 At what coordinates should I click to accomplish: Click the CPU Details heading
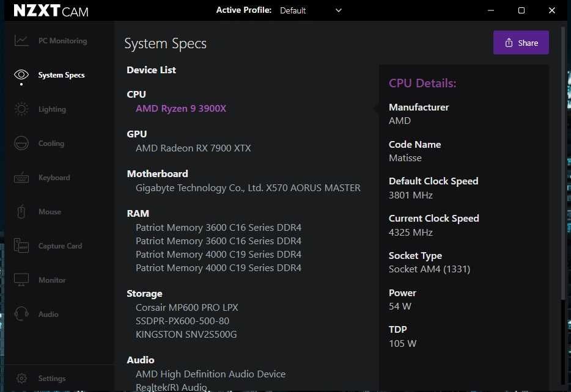click(x=422, y=83)
